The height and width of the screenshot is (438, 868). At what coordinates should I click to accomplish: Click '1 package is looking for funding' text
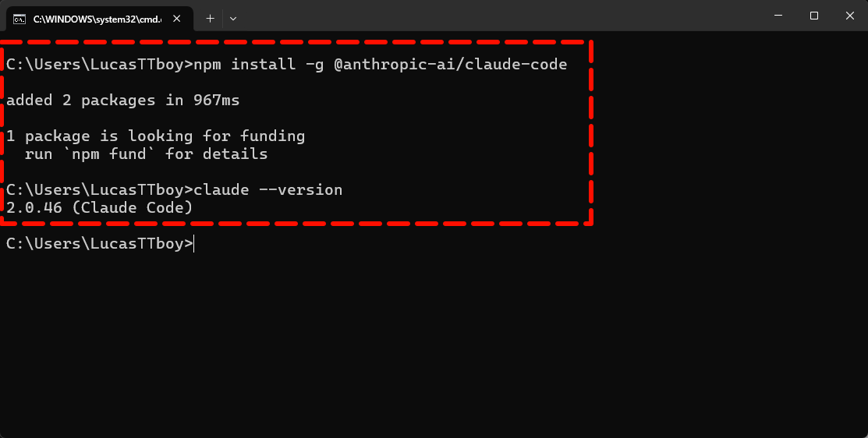(x=155, y=136)
